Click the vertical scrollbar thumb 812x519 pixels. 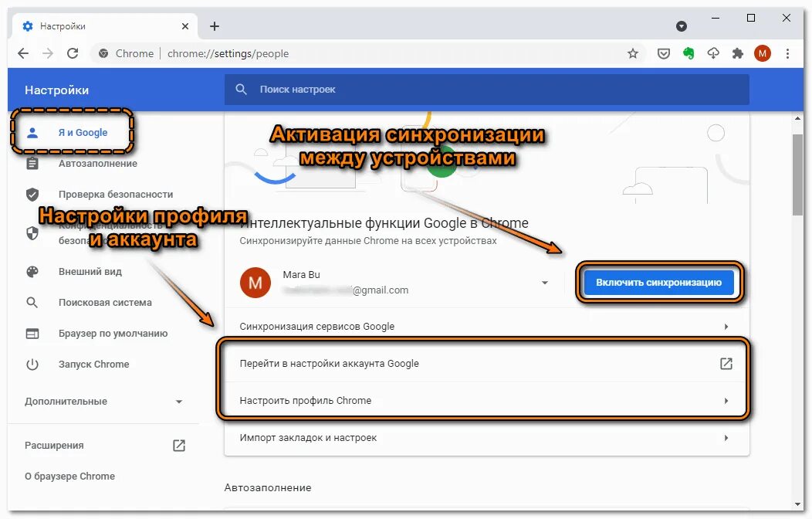(797, 175)
